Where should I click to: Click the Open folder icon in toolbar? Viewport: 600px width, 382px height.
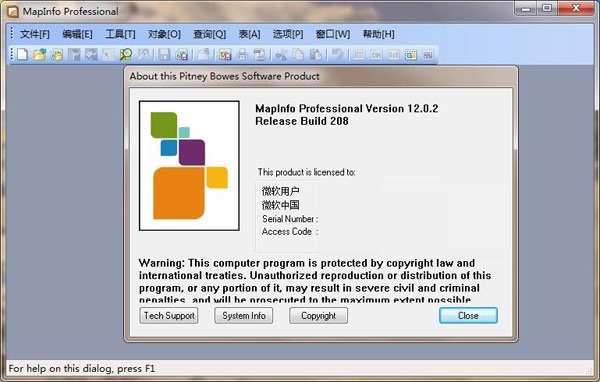click(x=39, y=55)
